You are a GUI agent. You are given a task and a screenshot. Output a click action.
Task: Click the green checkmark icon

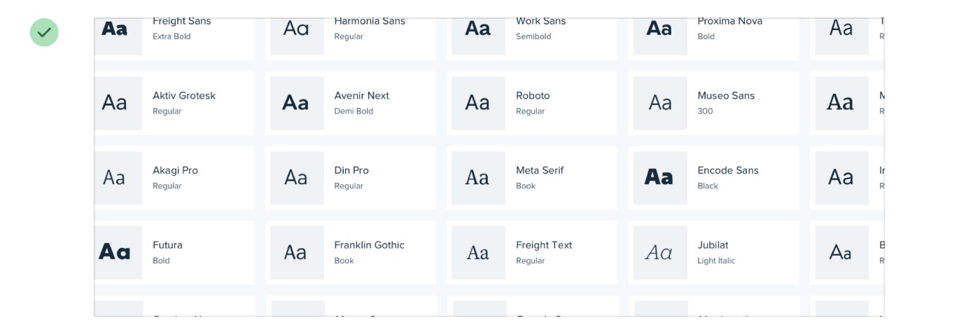[44, 32]
